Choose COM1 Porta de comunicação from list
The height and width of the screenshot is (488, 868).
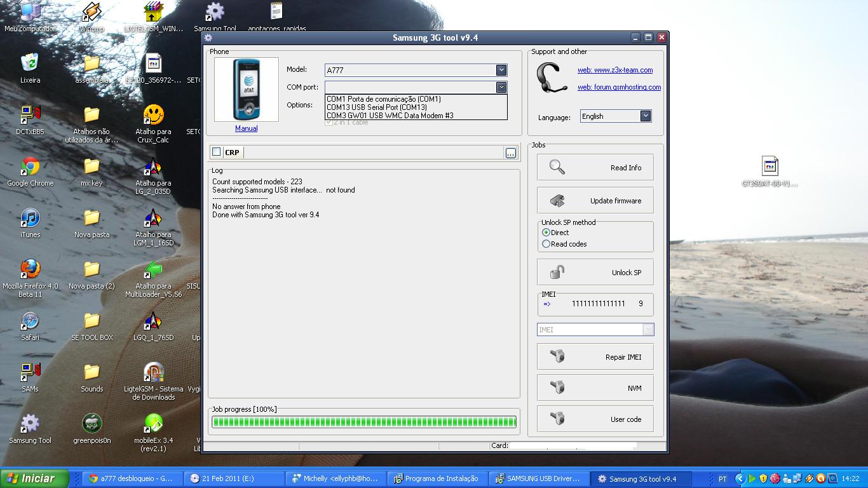pos(416,99)
